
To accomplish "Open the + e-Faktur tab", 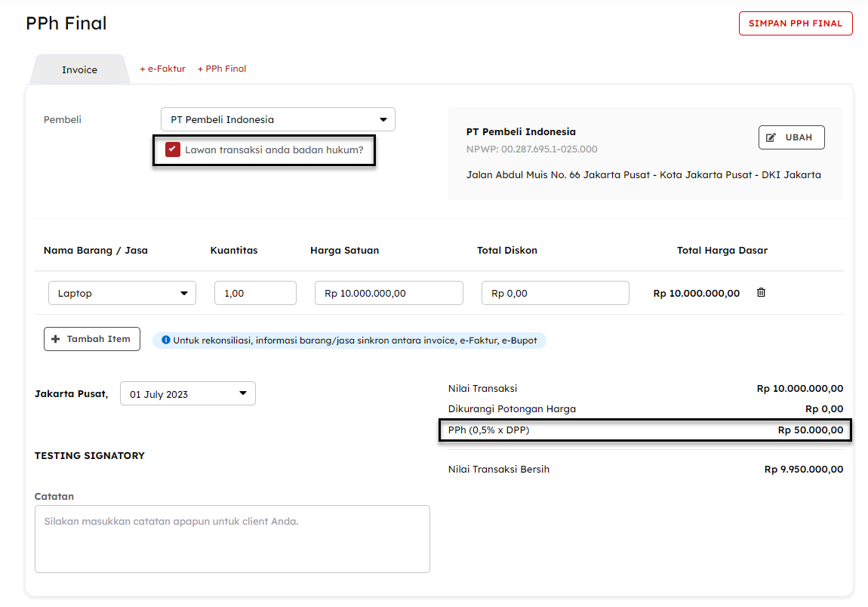I will click(162, 69).
